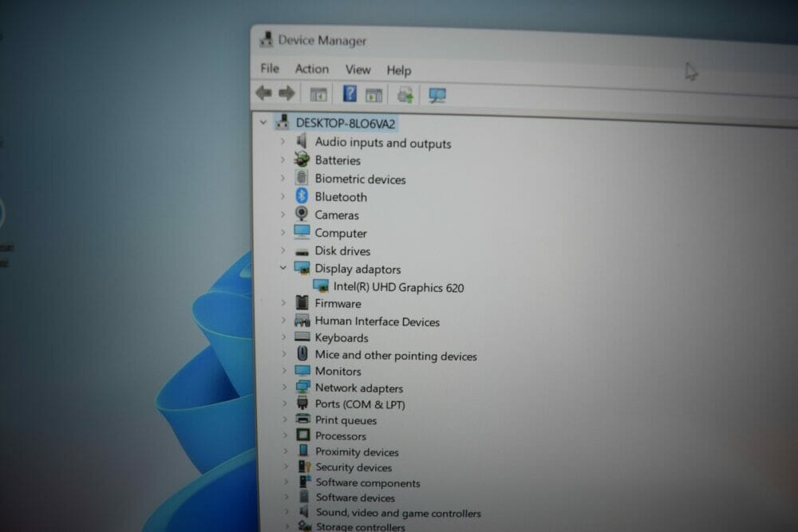Expand the Ports (COM & LPT) chevron
Image resolution: width=798 pixels, height=532 pixels.
285,404
